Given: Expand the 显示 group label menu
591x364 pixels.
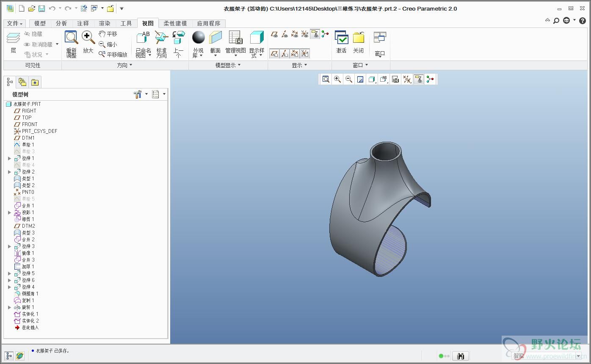Looking at the screenshot, I should pyautogui.click(x=299, y=65).
